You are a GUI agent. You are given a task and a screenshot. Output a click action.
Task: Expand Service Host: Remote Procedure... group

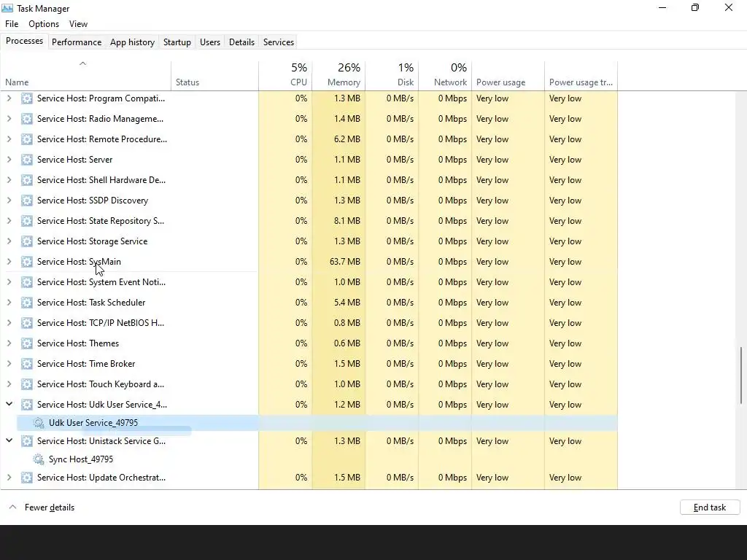(9, 139)
